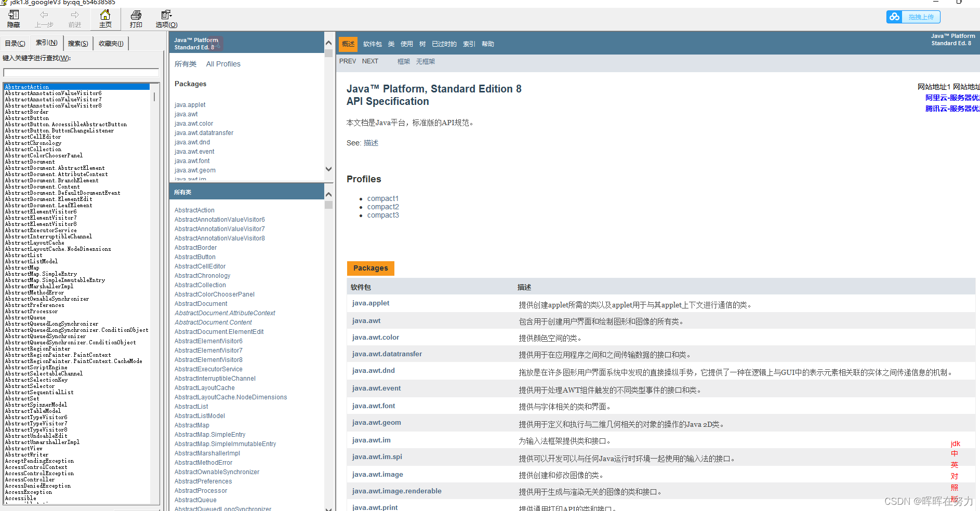
Task: Select 树 in the API navigation bar
Action: point(422,44)
